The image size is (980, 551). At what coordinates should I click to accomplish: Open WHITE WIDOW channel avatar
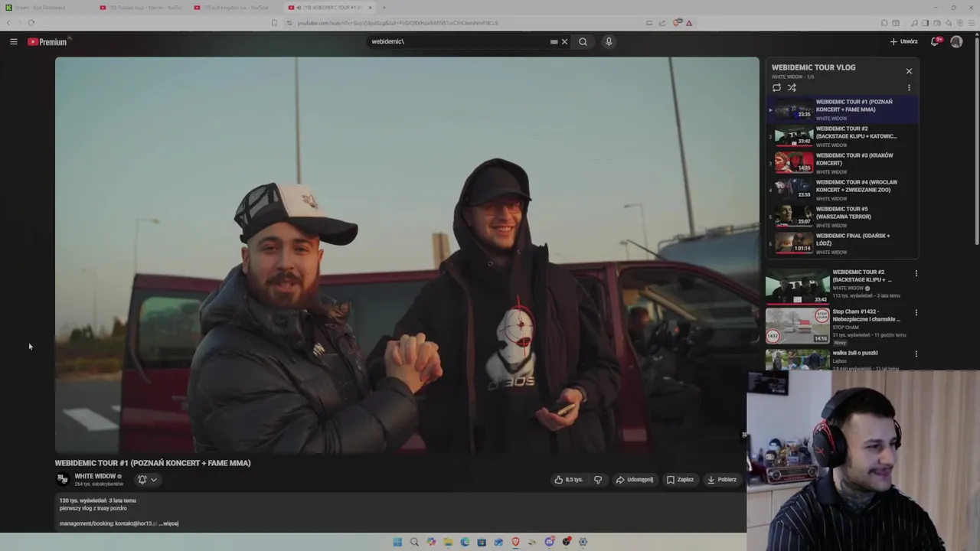(63, 480)
